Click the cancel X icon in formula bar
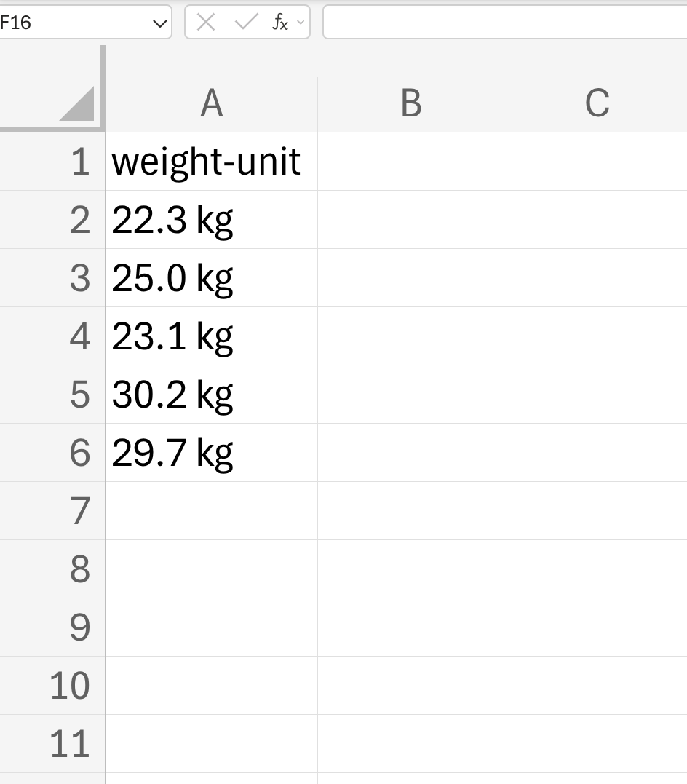Viewport: 687px width, 784px height. click(x=206, y=22)
